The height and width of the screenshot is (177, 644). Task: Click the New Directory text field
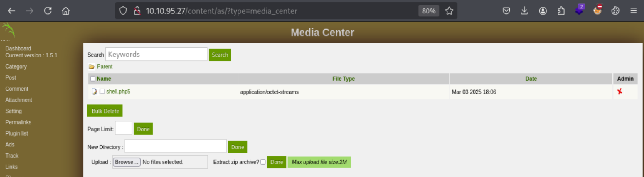(175, 146)
